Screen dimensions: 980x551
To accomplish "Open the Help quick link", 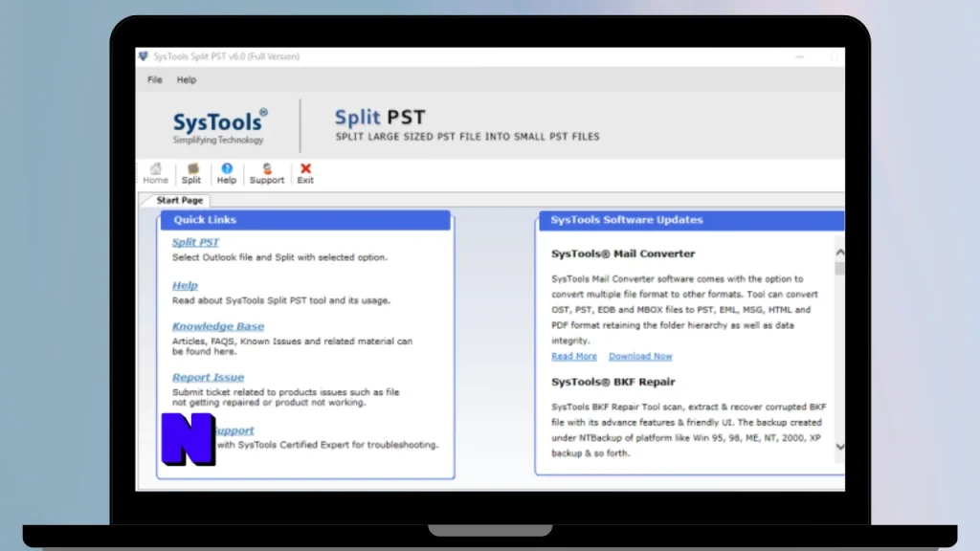I will tap(185, 285).
